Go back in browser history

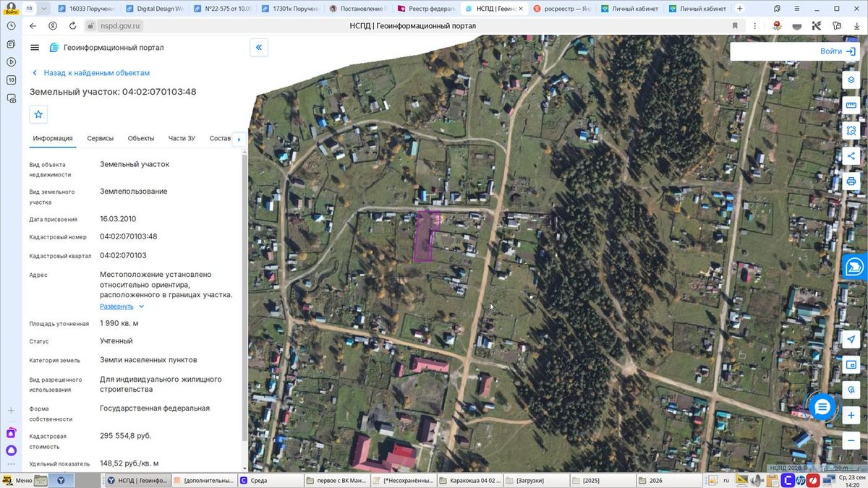[x=33, y=25]
